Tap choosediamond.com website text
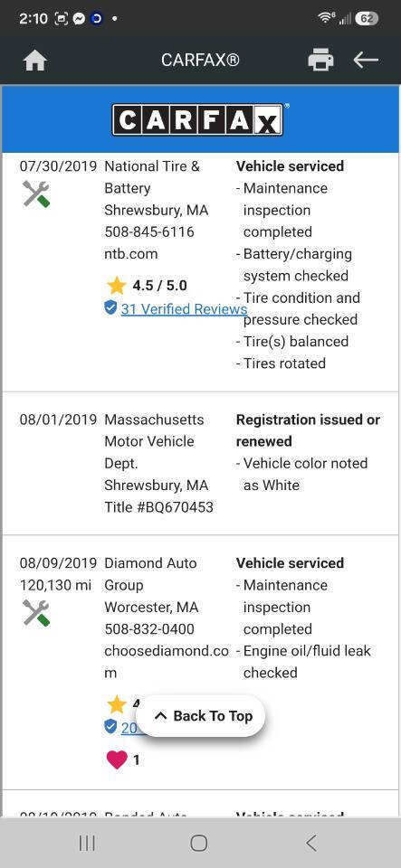 tap(167, 662)
